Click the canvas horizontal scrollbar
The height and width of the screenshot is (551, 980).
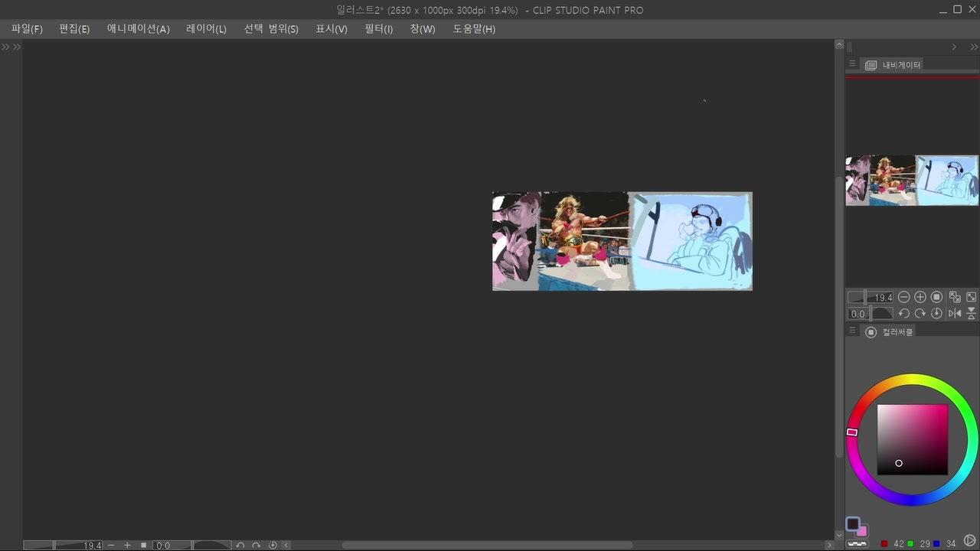point(487,545)
